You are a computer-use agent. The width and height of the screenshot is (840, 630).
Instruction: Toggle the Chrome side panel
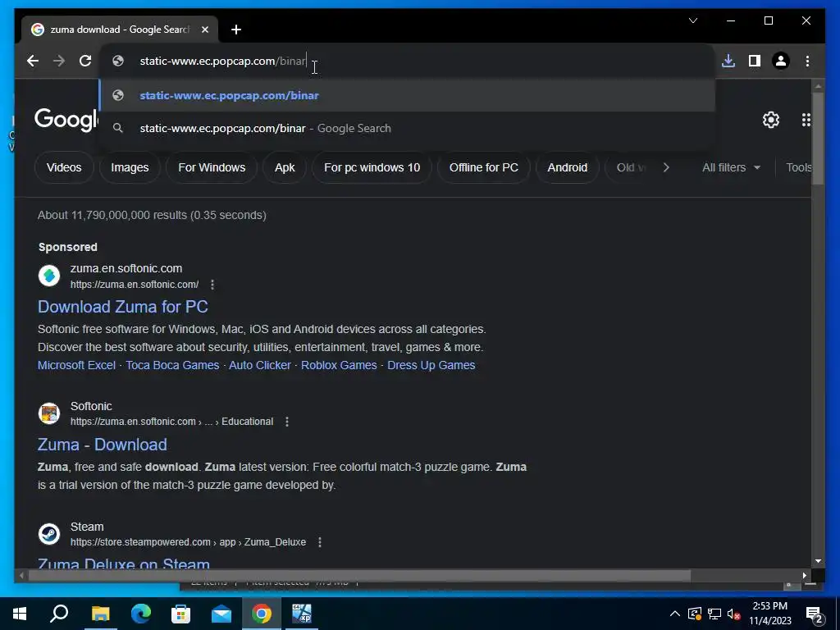click(x=755, y=61)
